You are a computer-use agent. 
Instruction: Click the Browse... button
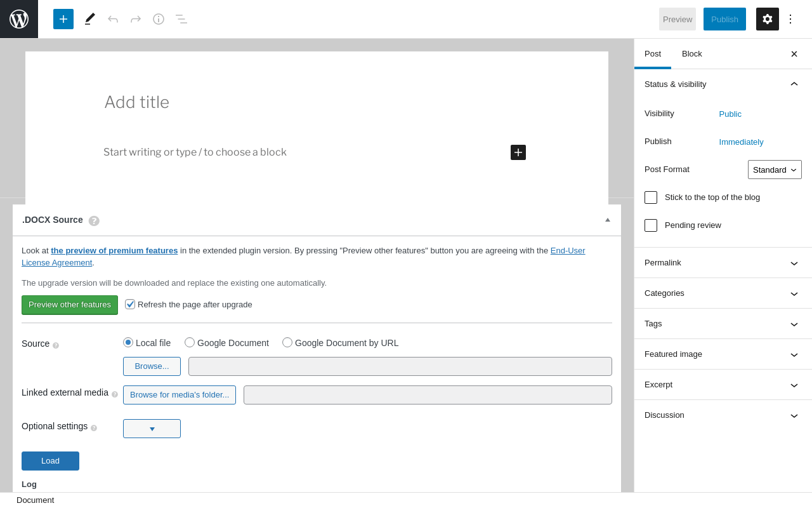152,366
